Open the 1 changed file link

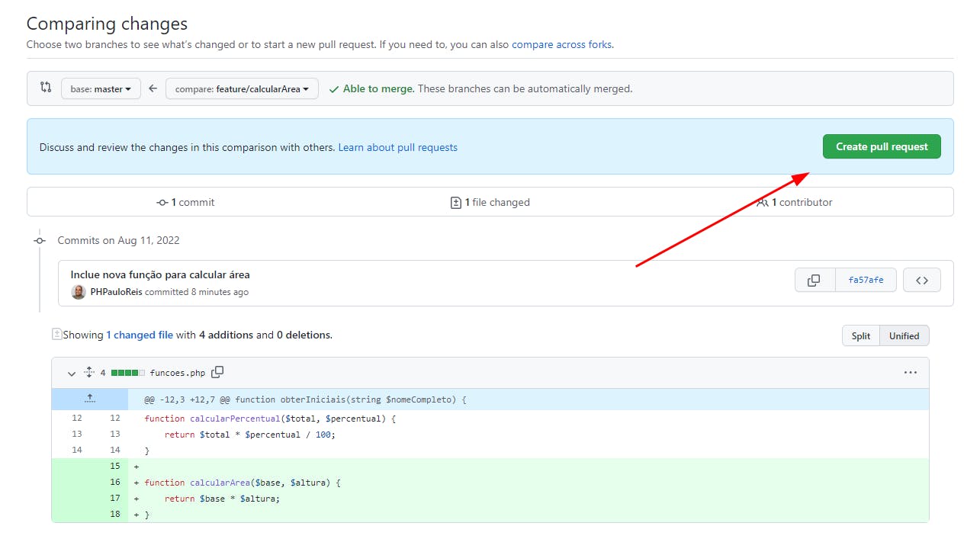click(140, 335)
